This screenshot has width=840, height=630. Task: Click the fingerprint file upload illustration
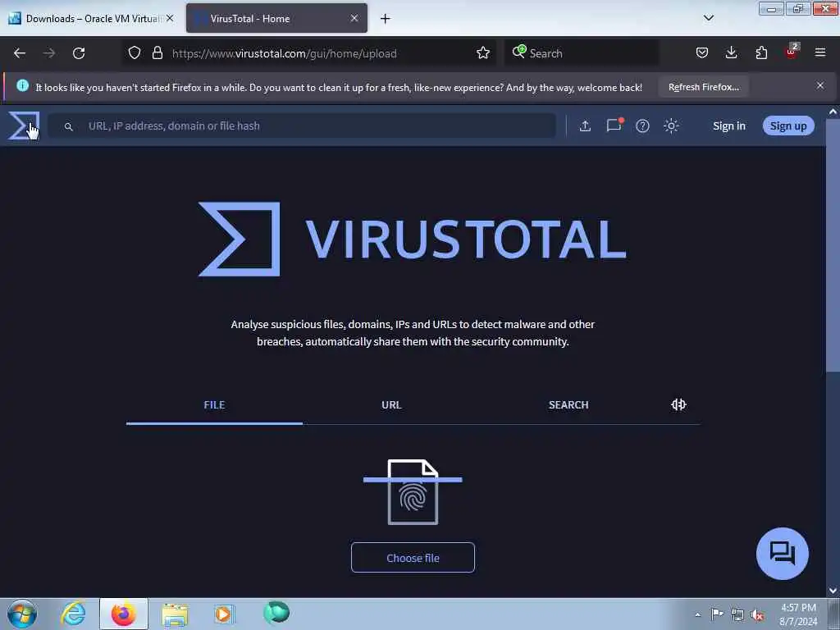(x=413, y=492)
